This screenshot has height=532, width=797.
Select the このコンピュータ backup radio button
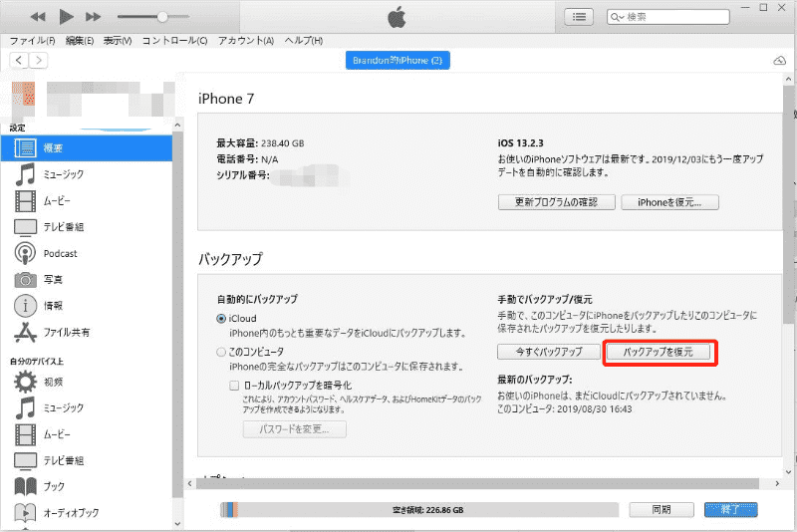point(221,352)
